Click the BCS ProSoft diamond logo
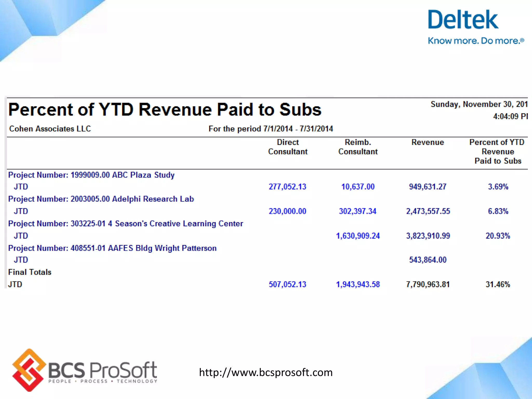532x399 pixels. (29, 370)
